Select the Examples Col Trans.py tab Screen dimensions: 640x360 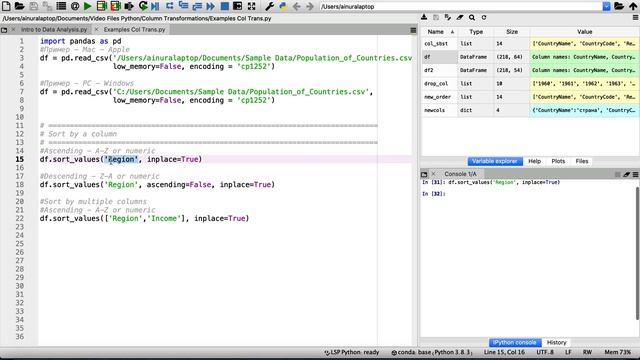(x=134, y=29)
